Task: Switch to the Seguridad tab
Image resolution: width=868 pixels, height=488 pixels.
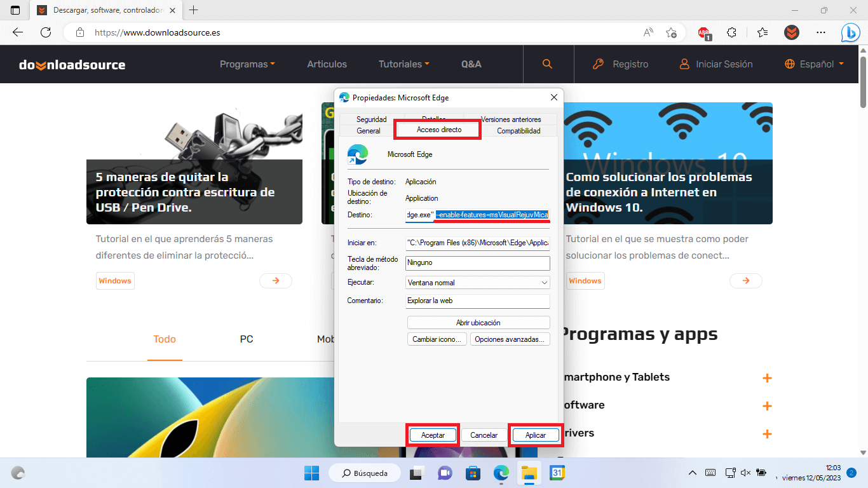Action: point(371,119)
